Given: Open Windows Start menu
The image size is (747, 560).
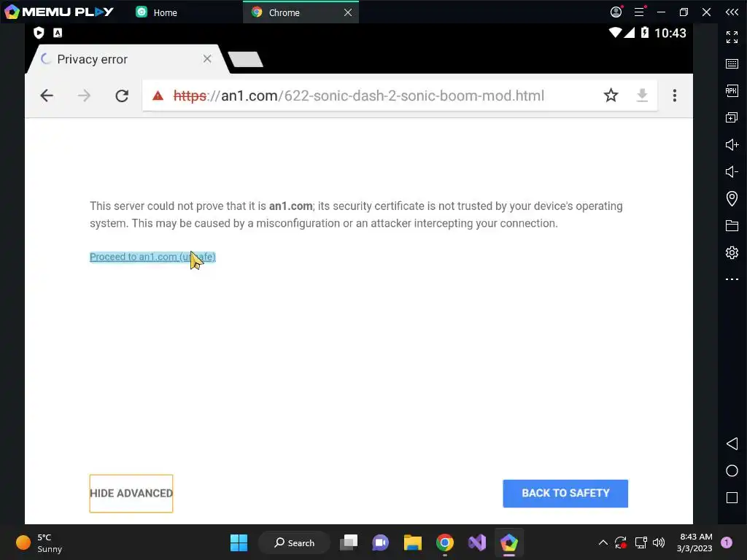Looking at the screenshot, I should click(x=239, y=542).
